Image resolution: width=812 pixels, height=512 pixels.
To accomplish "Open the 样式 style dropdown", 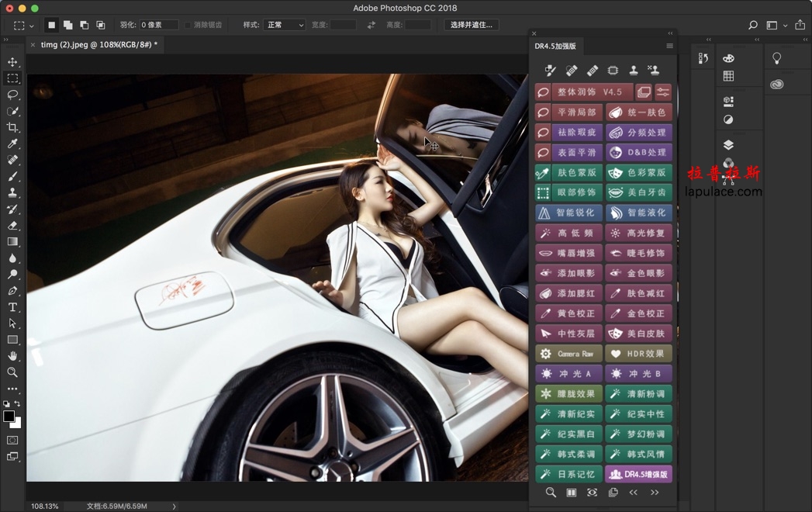I will (285, 25).
